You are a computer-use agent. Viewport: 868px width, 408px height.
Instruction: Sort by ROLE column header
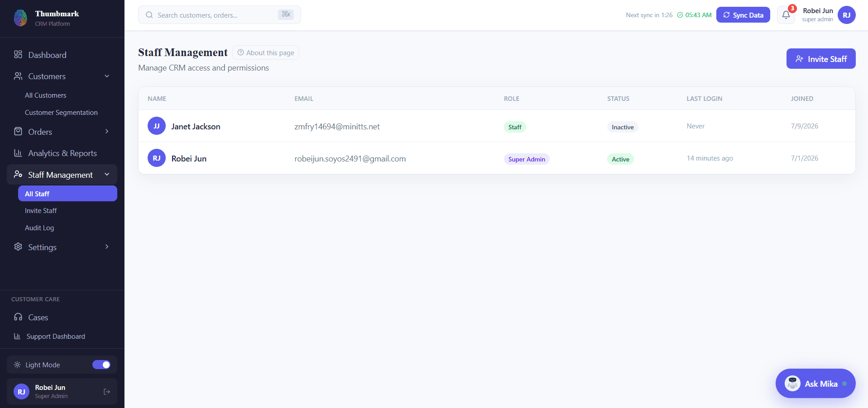pyautogui.click(x=512, y=99)
